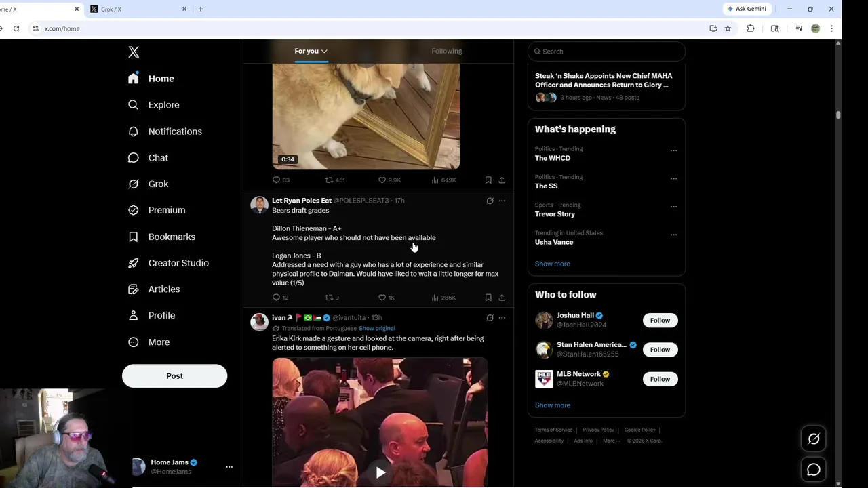Play the Erika Kirk video
The height and width of the screenshot is (488, 868).
point(380,473)
